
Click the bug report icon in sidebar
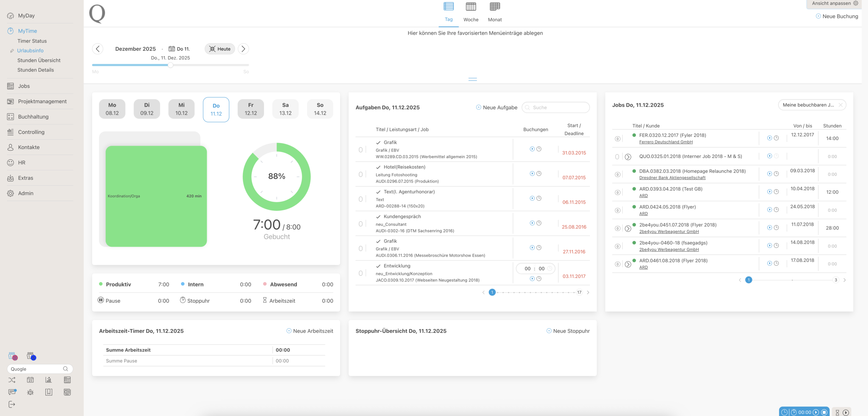pos(30,392)
